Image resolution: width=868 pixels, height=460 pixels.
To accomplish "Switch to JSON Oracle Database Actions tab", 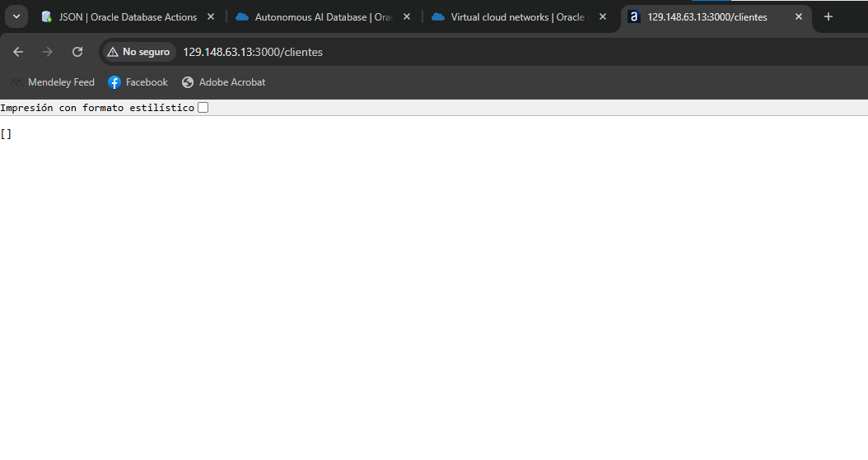I will click(128, 17).
